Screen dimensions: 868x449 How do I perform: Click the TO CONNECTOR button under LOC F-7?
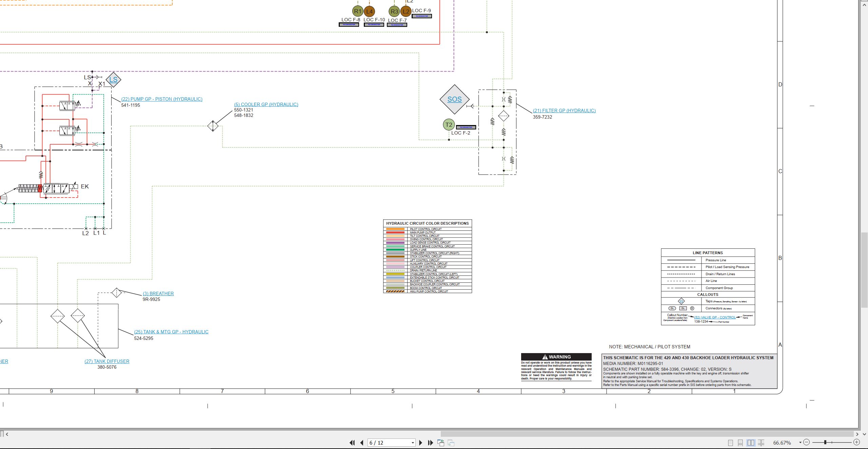(x=397, y=25)
